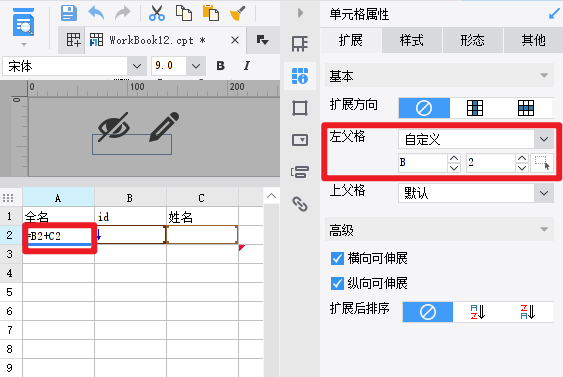Switch to the 扩展 tab

pyautogui.click(x=351, y=40)
